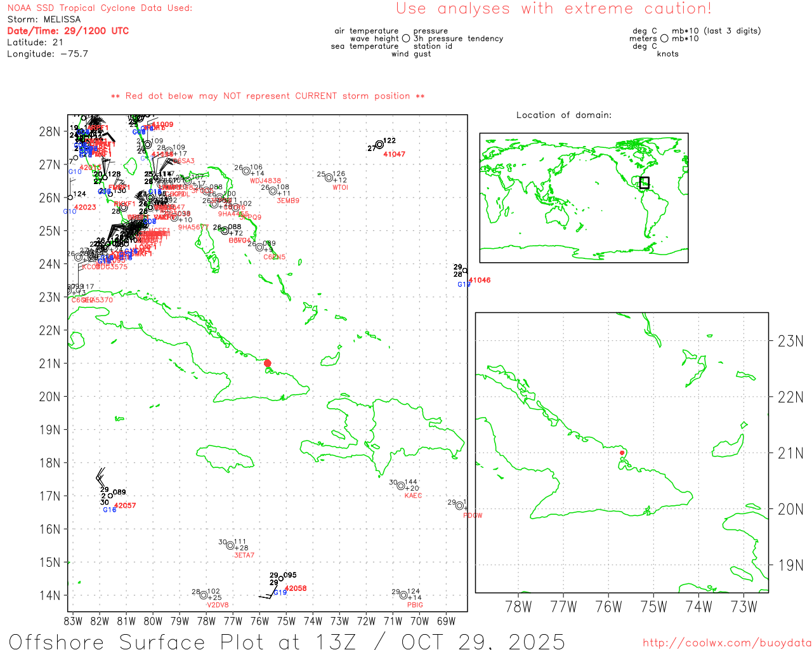Click the red dot disclaimer text above map

coord(268,96)
